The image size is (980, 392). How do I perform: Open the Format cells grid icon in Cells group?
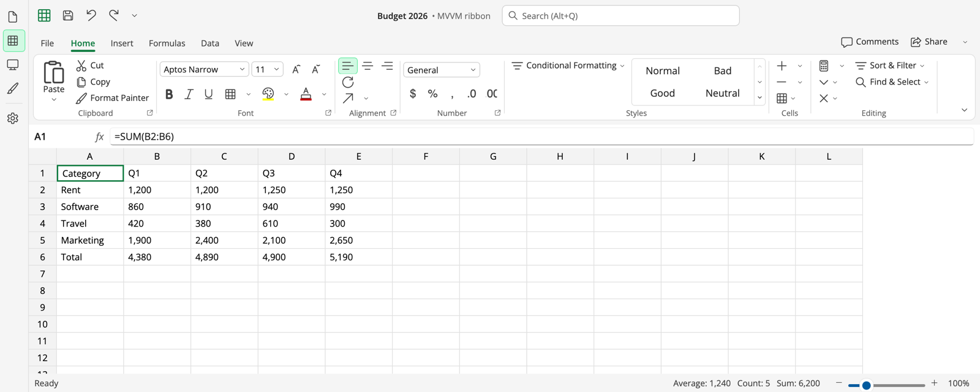click(x=782, y=98)
